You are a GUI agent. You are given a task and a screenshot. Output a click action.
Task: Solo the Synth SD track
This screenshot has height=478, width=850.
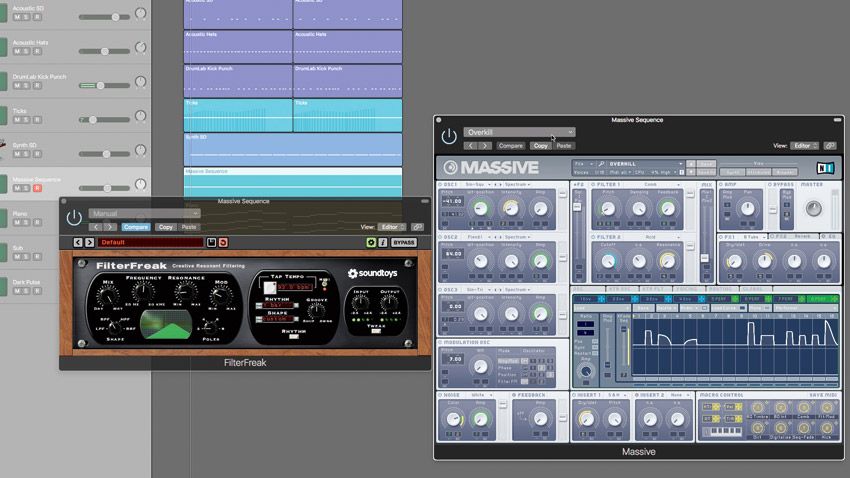(x=25, y=154)
